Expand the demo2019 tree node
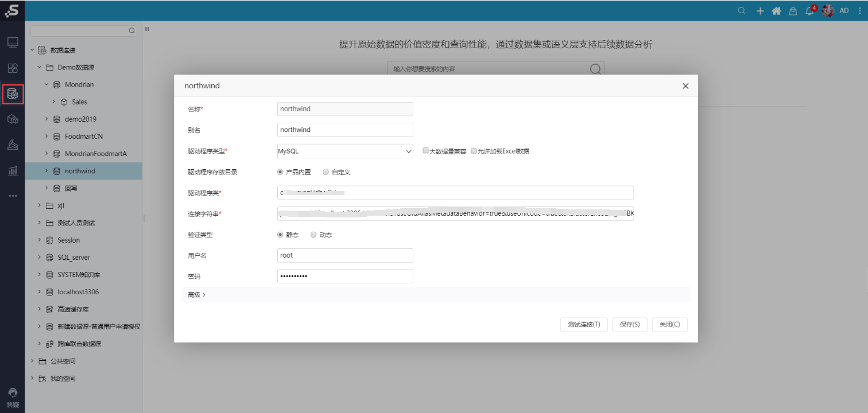Viewport: 868px width, 413px height. coord(47,119)
